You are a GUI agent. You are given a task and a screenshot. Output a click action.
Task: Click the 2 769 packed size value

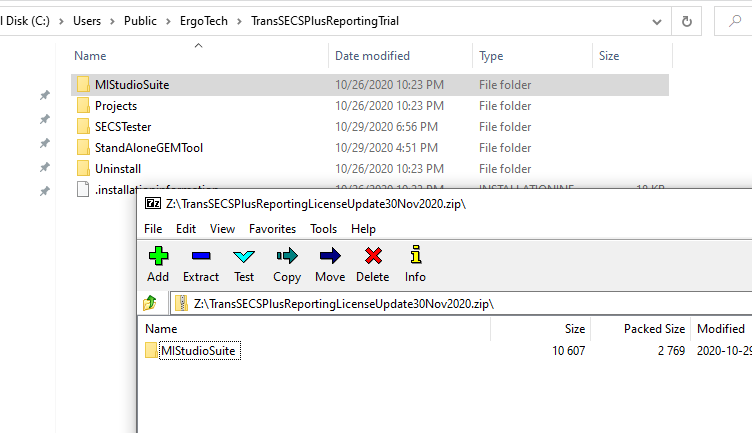click(x=671, y=351)
